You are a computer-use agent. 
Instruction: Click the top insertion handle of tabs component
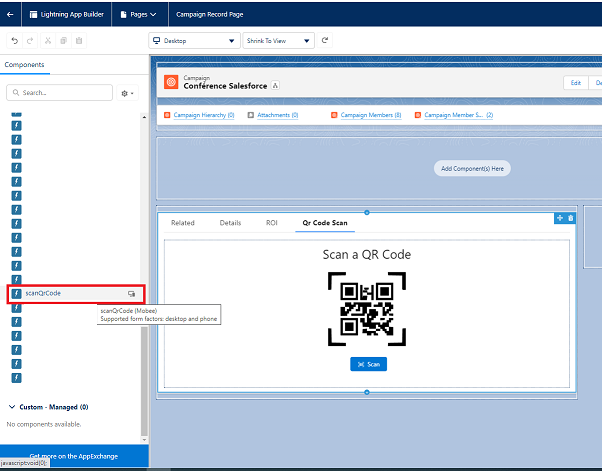(367, 212)
